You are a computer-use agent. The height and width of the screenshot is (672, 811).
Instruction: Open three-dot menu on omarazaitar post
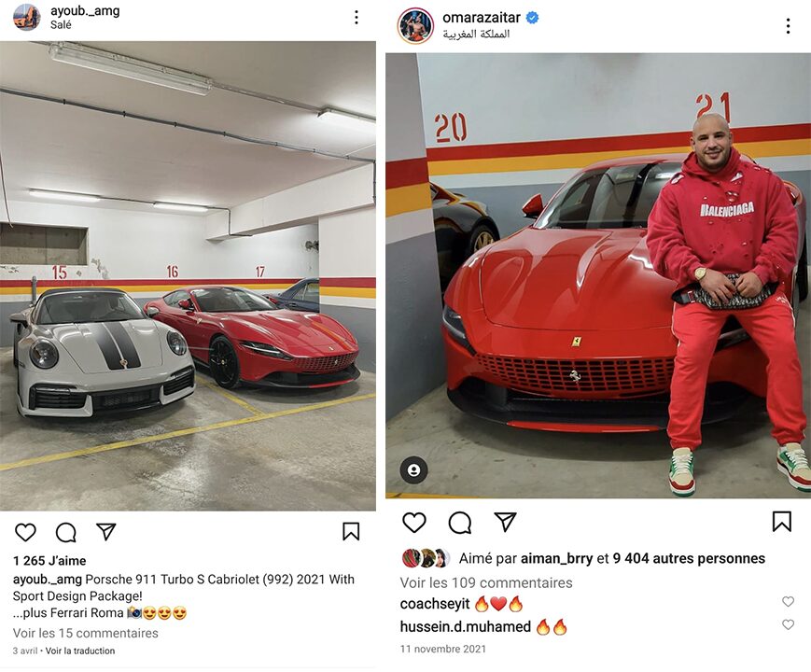[x=788, y=26]
